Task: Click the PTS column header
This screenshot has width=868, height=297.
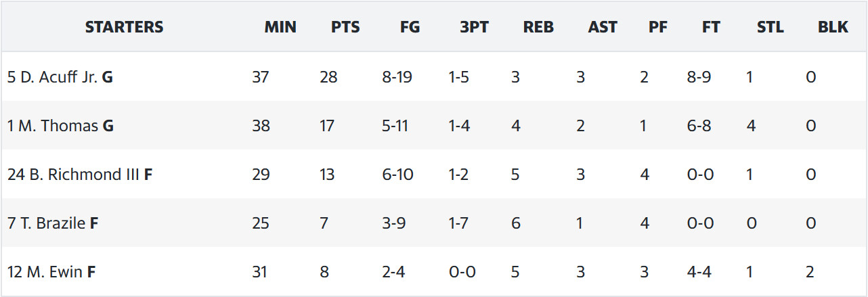Action: [x=345, y=27]
